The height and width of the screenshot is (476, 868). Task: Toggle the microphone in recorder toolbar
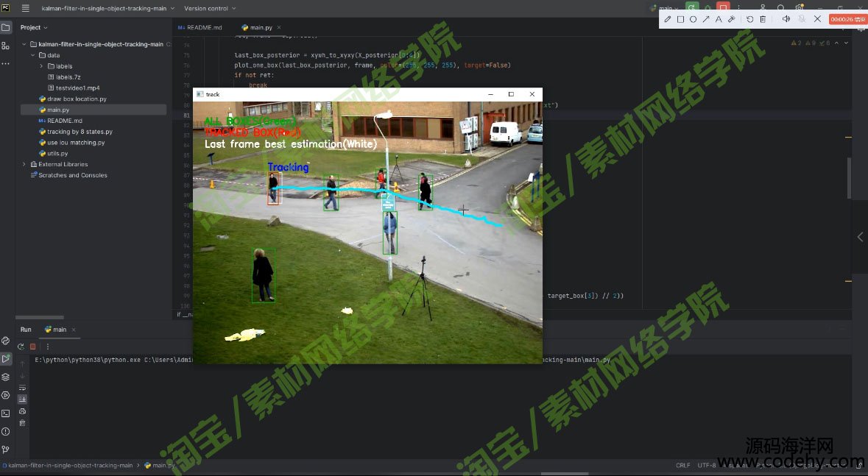802,19
